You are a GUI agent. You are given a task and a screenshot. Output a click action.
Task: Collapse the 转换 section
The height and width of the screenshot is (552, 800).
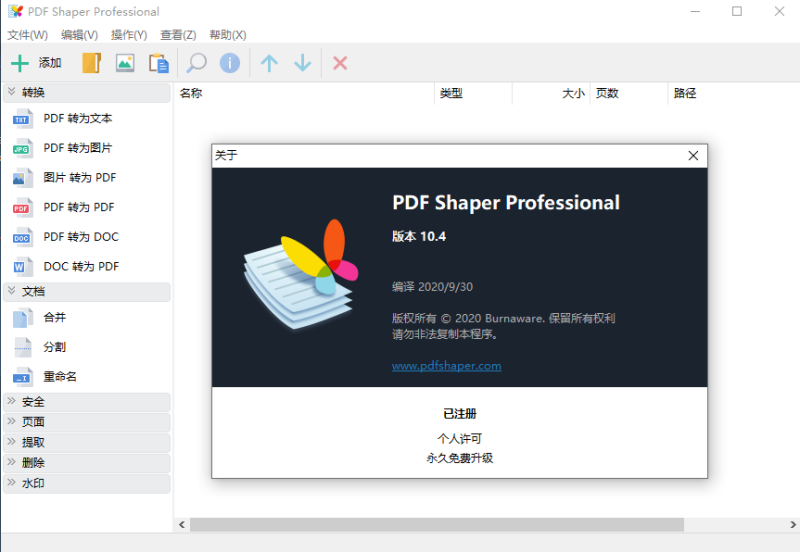[87, 92]
